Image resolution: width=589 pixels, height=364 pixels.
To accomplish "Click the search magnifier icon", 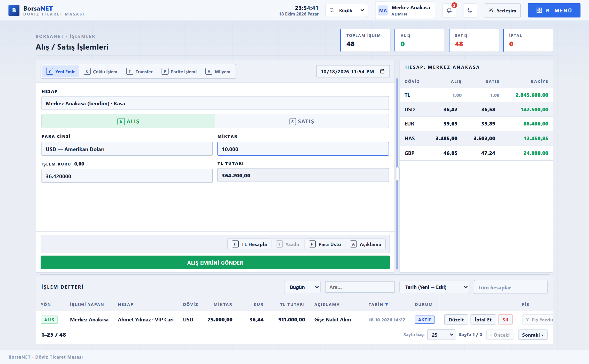I will point(332,11).
